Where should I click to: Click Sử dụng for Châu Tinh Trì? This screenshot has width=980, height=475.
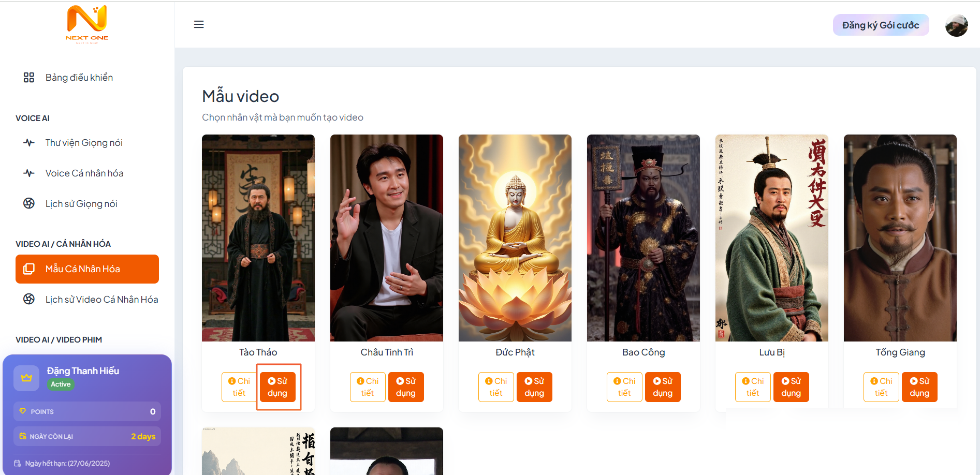pos(406,387)
